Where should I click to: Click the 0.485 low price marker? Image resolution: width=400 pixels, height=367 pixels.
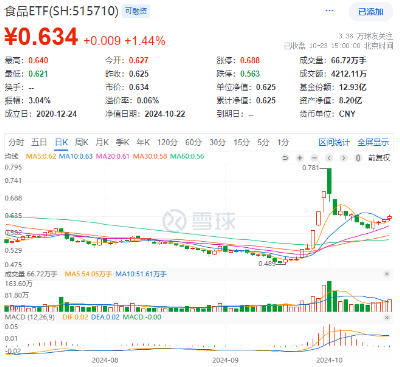click(267, 264)
